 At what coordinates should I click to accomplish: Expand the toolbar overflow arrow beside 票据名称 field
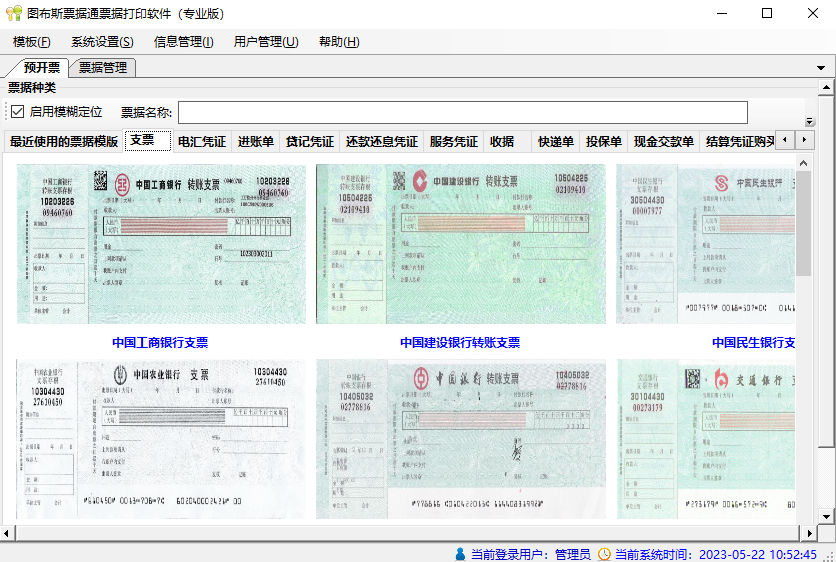(809, 121)
